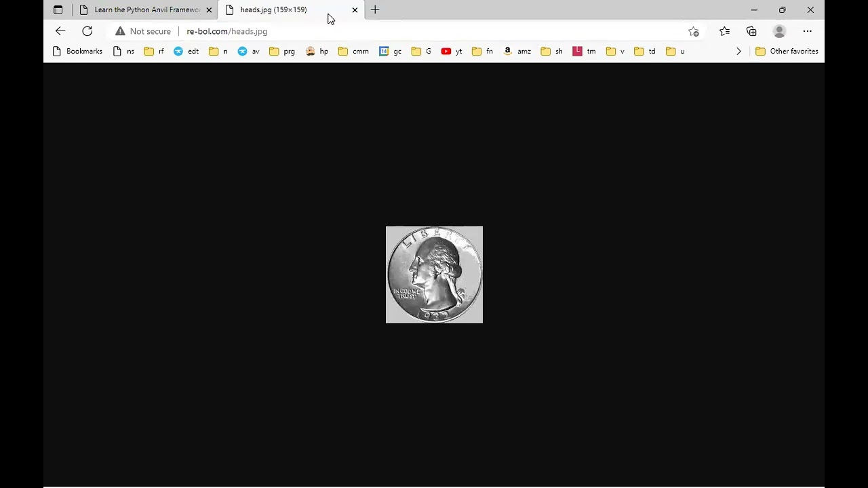Screen dimensions: 868x488
Task: Open the gc calendar bookmark
Action: 391,52
